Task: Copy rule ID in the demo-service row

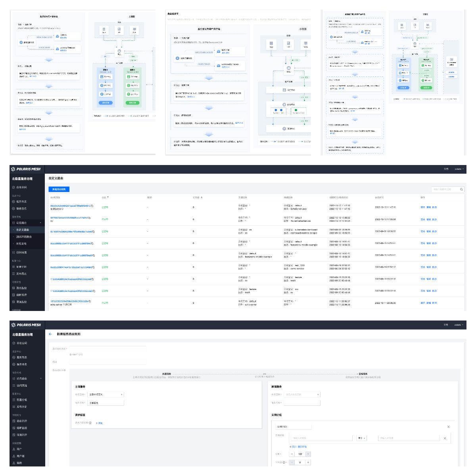Action: tap(93, 267)
